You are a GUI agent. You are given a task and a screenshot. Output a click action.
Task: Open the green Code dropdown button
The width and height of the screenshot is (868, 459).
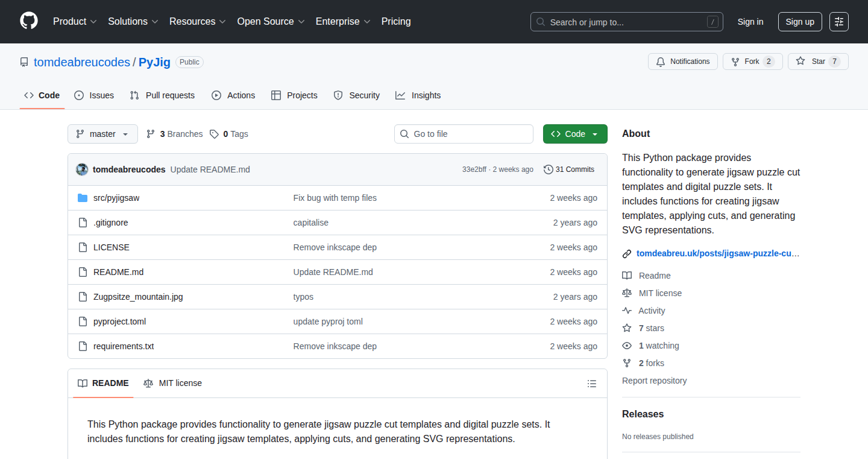pyautogui.click(x=575, y=134)
